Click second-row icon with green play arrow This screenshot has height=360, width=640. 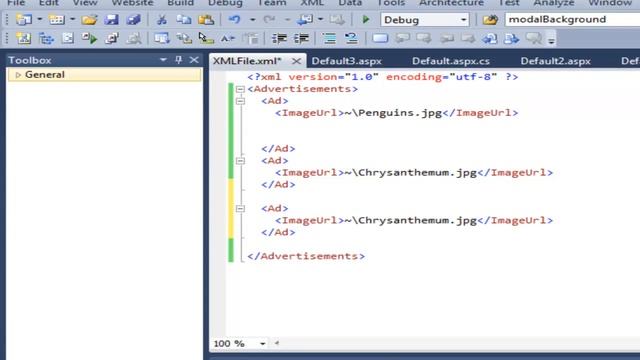(89, 39)
